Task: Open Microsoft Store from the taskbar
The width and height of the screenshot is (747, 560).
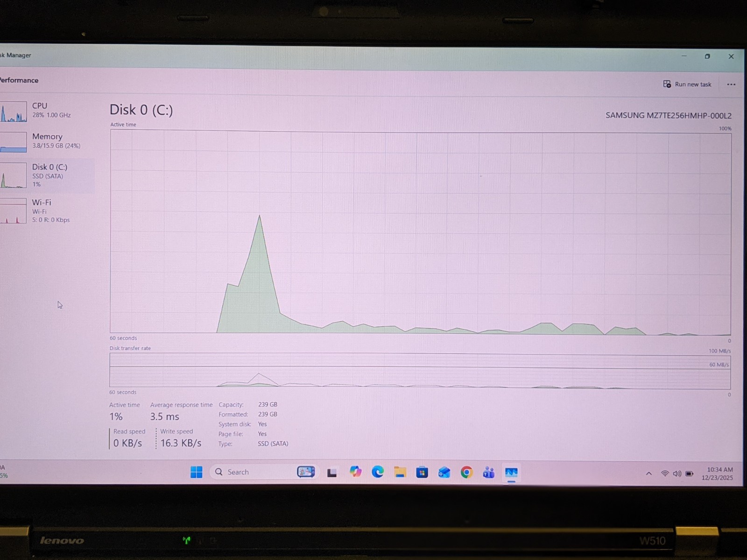Action: [x=422, y=473]
